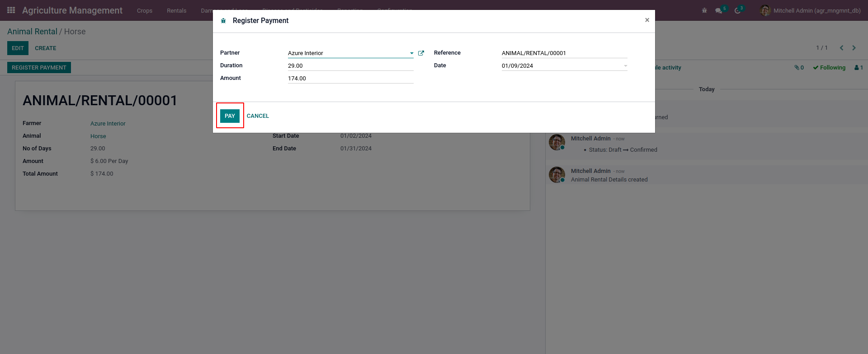Close the Register Payment dialog

click(x=647, y=20)
